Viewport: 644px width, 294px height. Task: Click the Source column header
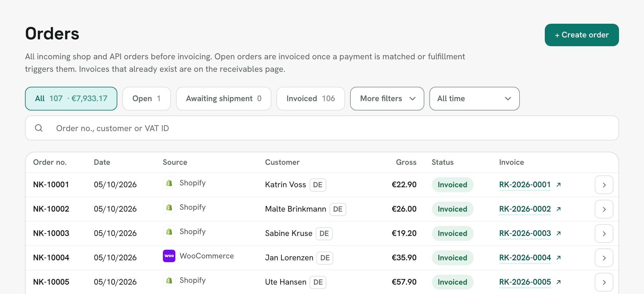pyautogui.click(x=175, y=162)
